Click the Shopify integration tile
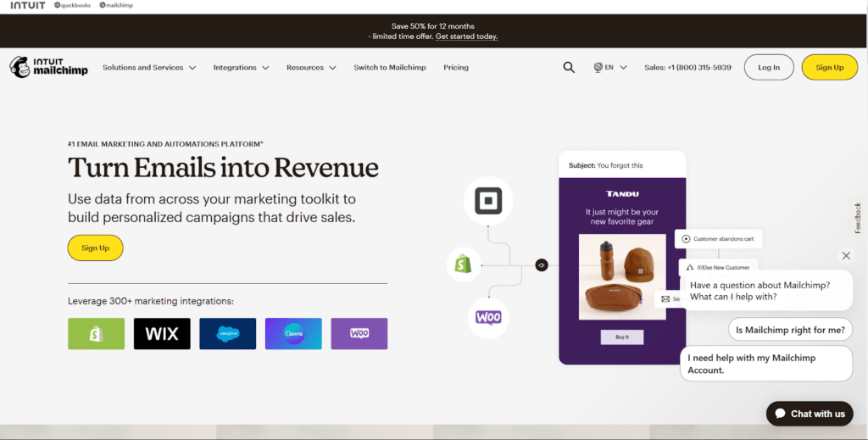868x440 pixels. (x=97, y=334)
